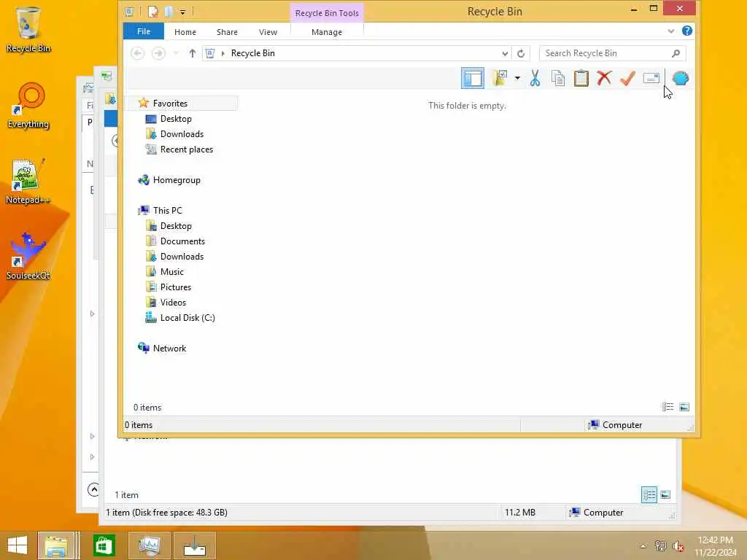The height and width of the screenshot is (560, 747).
Task: Expand the dropdown arrow beside folder options
Action: pyautogui.click(x=517, y=78)
